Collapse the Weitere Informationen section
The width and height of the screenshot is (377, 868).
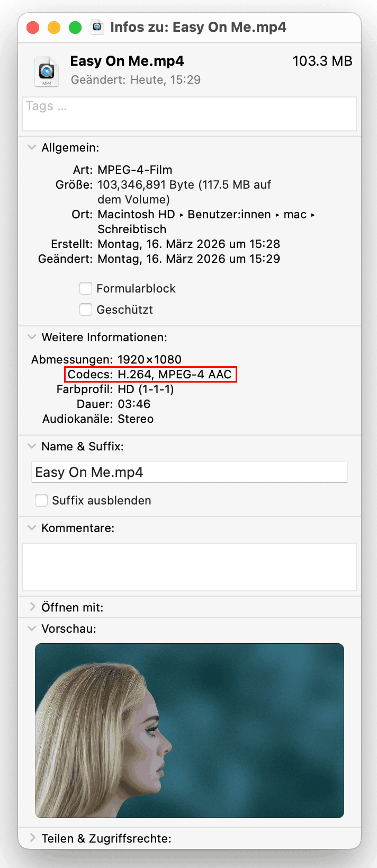[32, 337]
